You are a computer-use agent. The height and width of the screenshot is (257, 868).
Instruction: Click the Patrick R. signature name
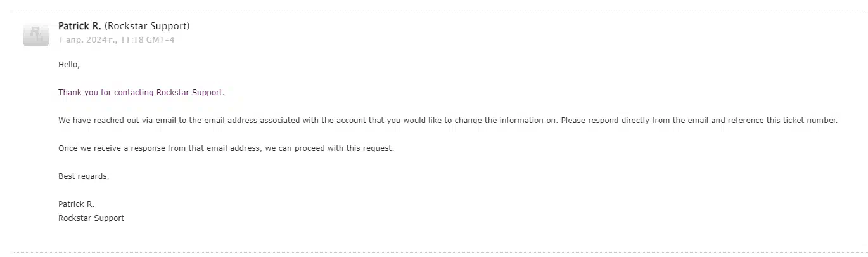(76, 204)
